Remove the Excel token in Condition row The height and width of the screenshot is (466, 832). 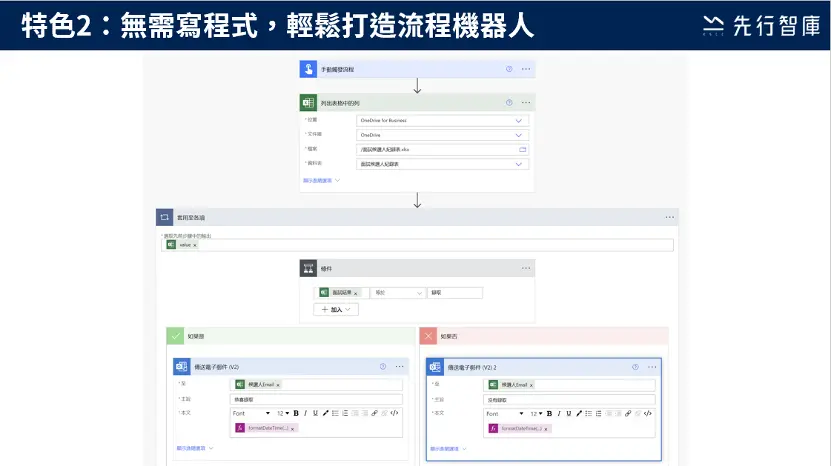point(356,293)
